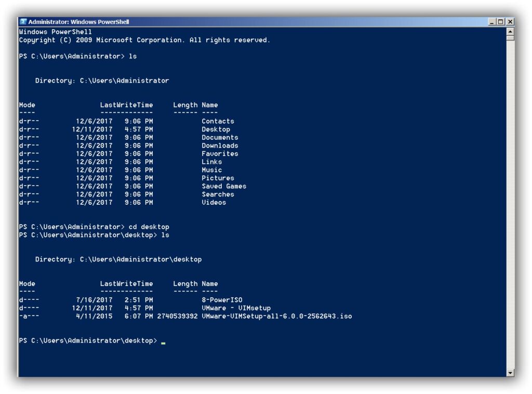Click the 'cd desktop' command text
This screenshot has height=394, width=532.
(149, 227)
